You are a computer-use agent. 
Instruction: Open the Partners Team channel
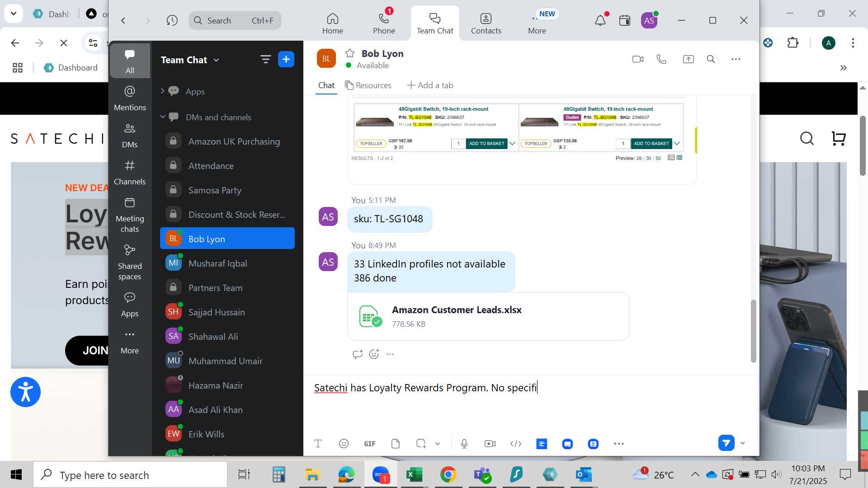coord(227,287)
